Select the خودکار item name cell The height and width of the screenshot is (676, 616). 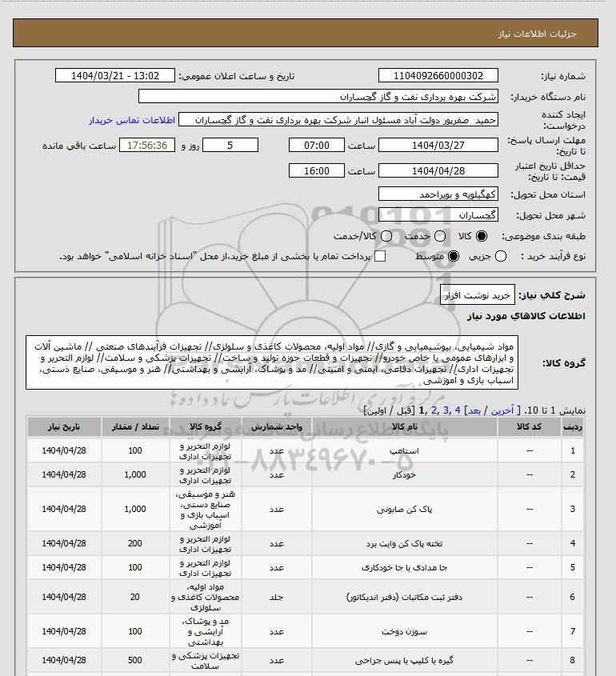(404, 474)
